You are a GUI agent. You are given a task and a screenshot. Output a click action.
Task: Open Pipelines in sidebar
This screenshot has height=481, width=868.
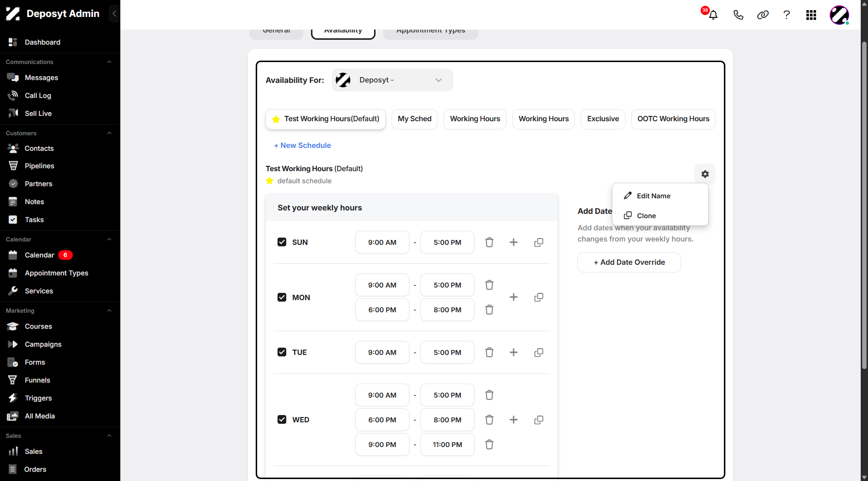[39, 166]
